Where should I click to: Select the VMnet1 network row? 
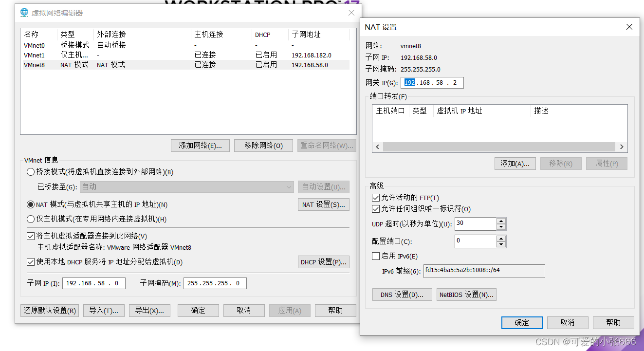[x=186, y=55]
